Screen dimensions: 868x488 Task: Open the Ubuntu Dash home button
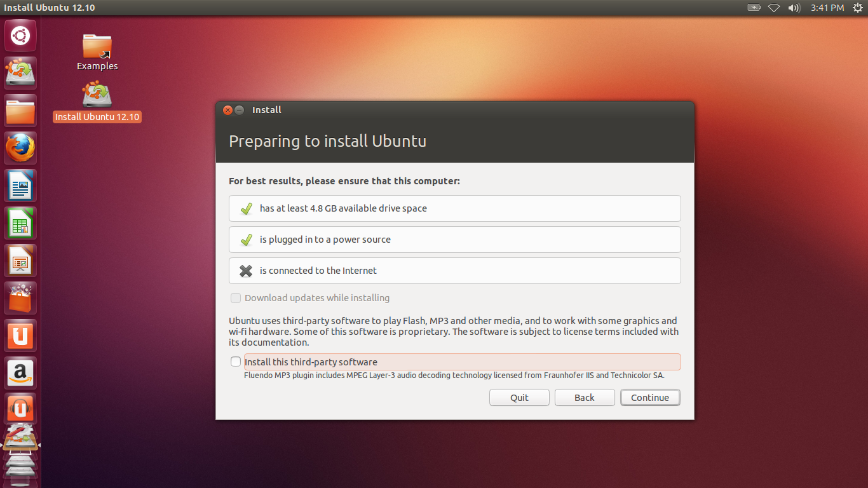coord(20,36)
